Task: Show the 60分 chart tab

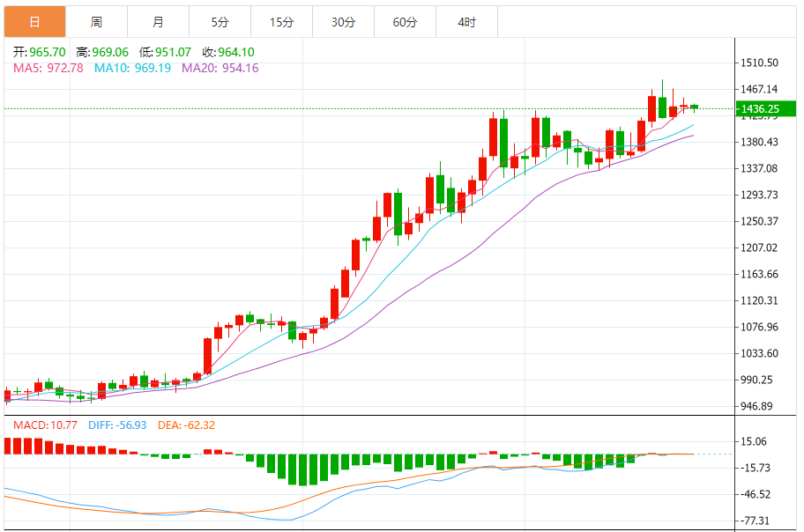Action: [x=405, y=22]
